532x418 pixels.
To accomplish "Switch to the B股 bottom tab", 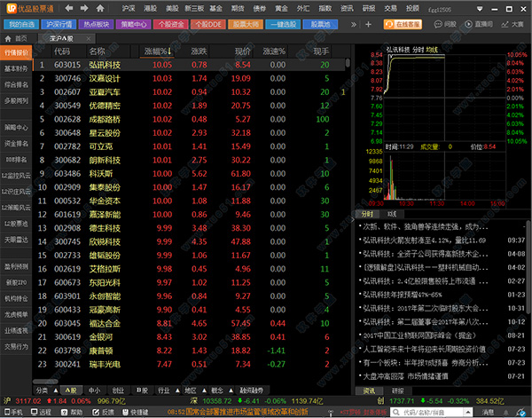I will point(142,390).
